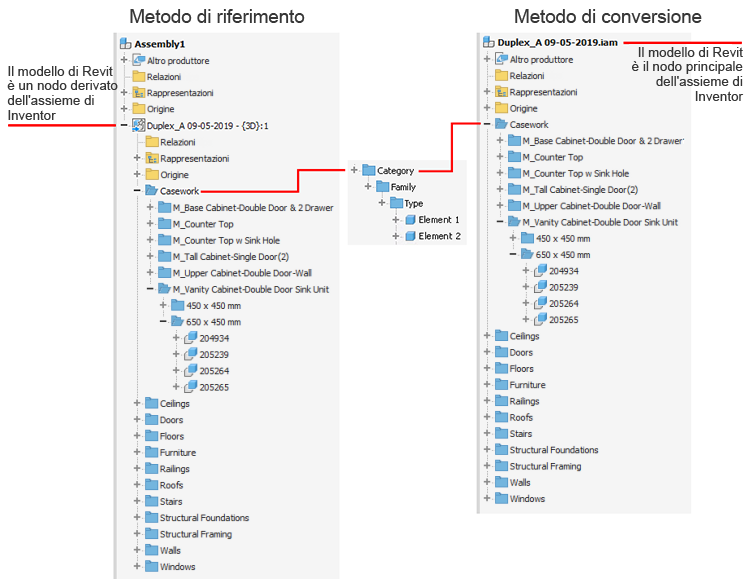Click the Element 1 cube icon
Viewport: 750px width, 579px height.
[x=410, y=220]
